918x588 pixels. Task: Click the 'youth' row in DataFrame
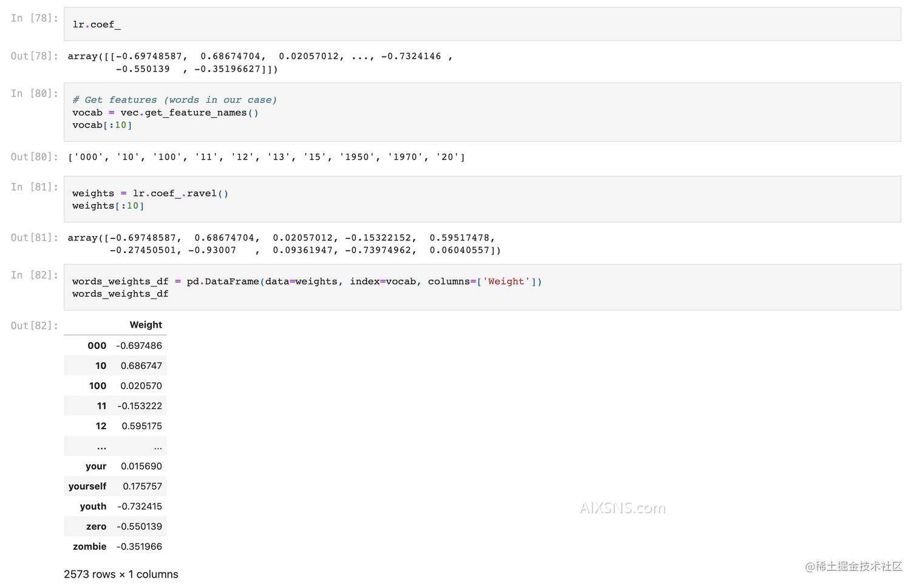click(x=115, y=506)
